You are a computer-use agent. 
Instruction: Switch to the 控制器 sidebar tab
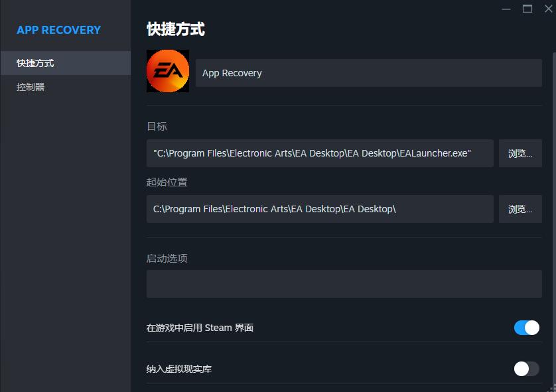[65, 87]
